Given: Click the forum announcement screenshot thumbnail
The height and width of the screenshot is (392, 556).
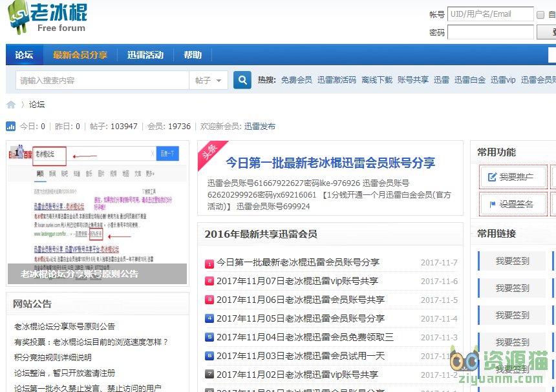Looking at the screenshot, I should click(96, 213).
